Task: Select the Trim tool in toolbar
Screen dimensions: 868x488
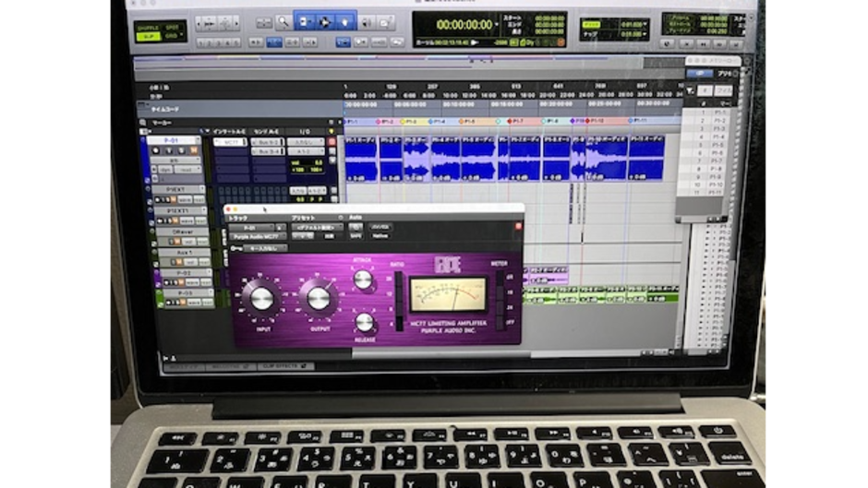Action: [305, 22]
